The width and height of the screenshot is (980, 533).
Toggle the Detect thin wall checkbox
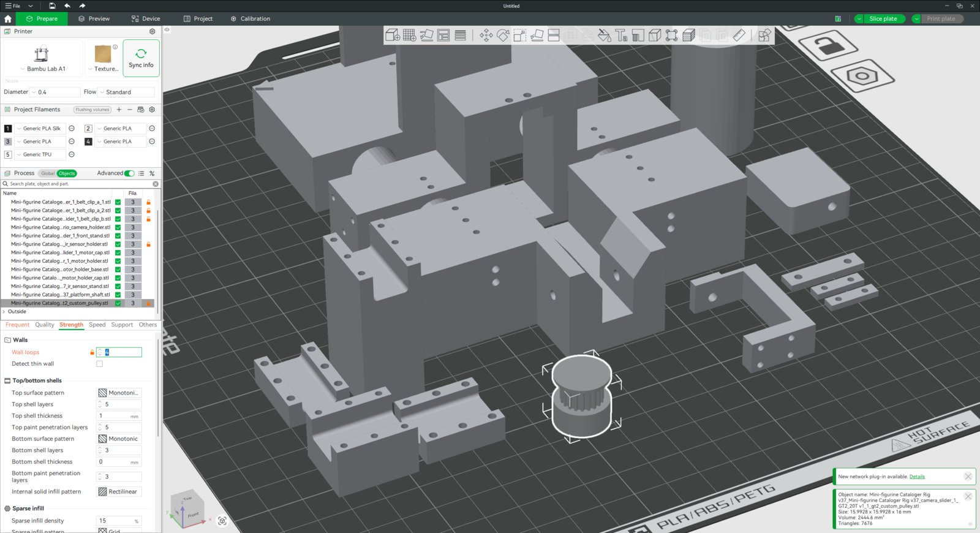(99, 364)
